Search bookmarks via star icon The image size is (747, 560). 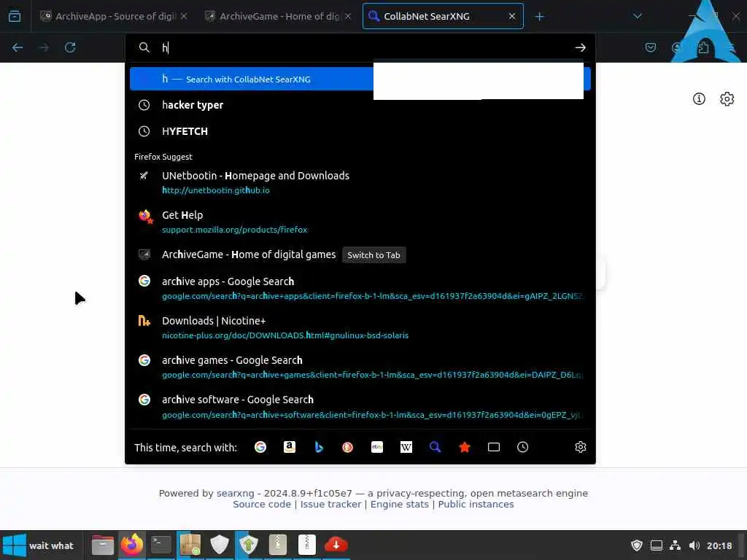(x=465, y=447)
